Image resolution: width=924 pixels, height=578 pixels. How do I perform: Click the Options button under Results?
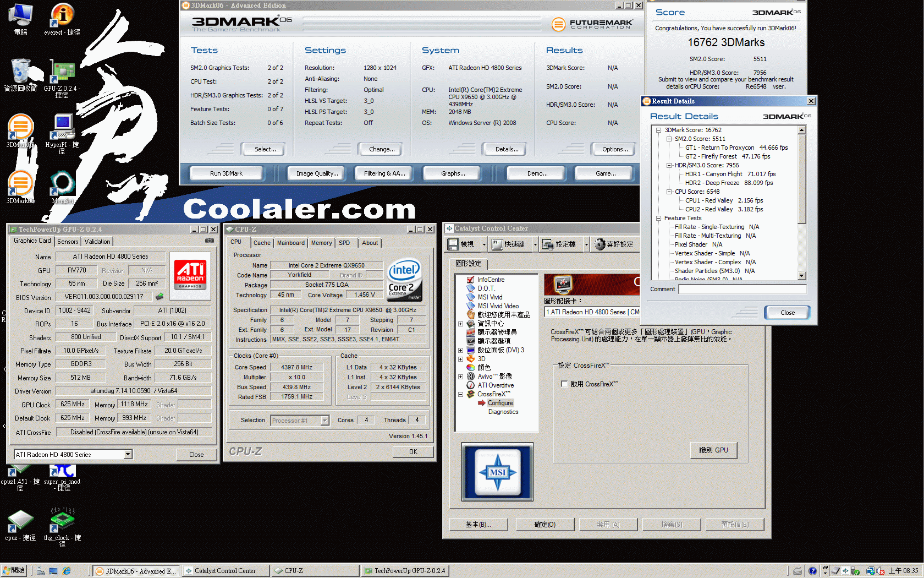(614, 149)
